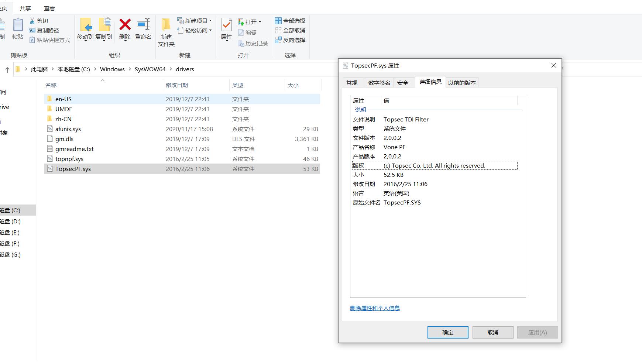
Task: Click the 删除属性和个人信息 link
Action: (x=375, y=308)
